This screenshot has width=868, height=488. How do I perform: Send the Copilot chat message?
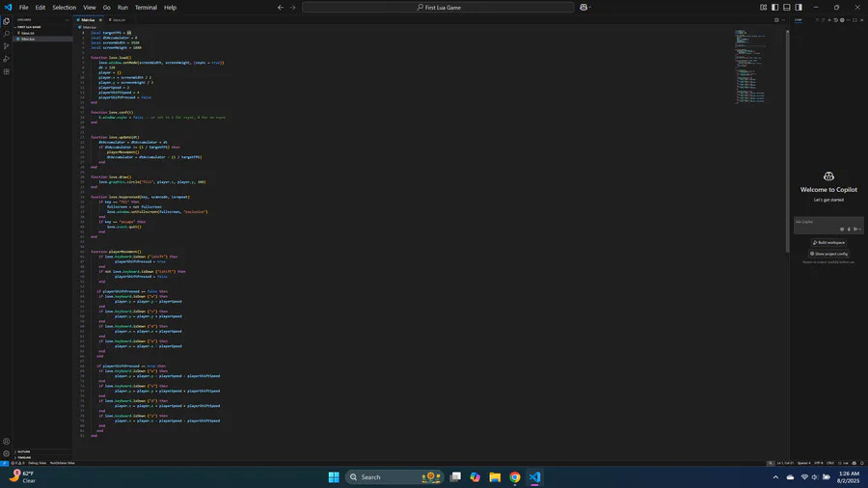(x=855, y=230)
